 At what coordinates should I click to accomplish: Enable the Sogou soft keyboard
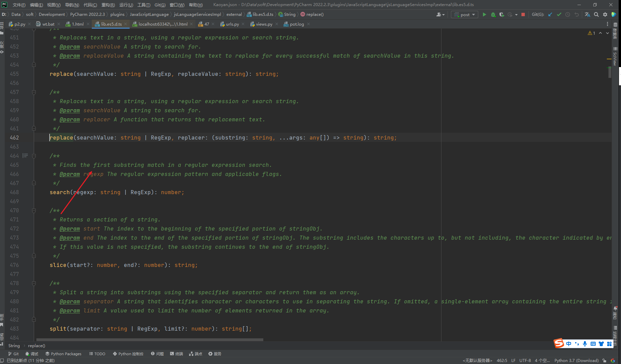(593, 343)
